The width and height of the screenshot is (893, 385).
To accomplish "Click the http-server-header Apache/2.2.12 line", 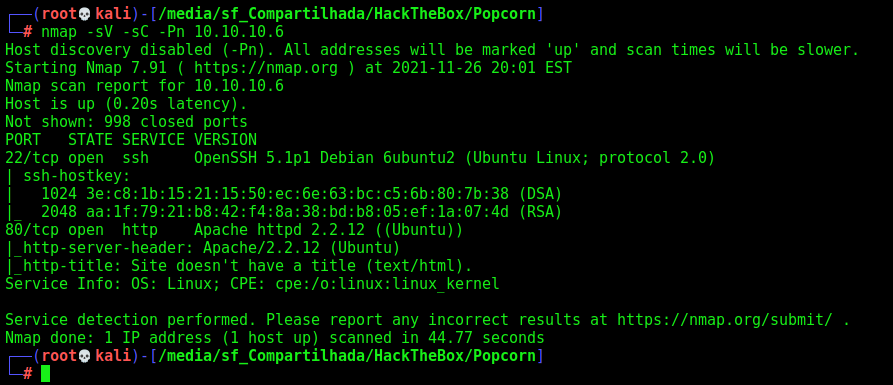I will tap(203, 248).
